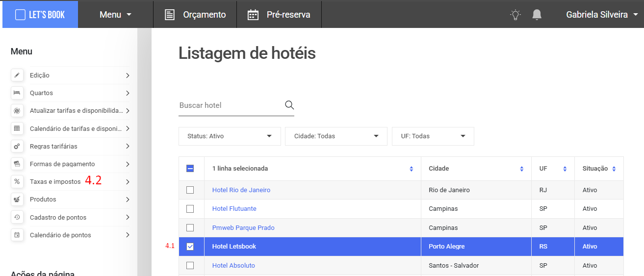Click the Quartos bed icon
644x276 pixels.
click(x=17, y=93)
